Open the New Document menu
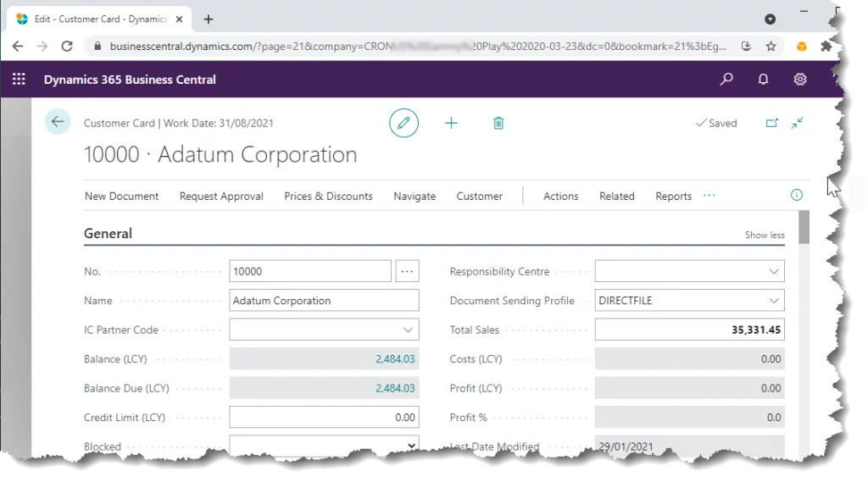Viewport: 868px width, 488px height. (121, 196)
